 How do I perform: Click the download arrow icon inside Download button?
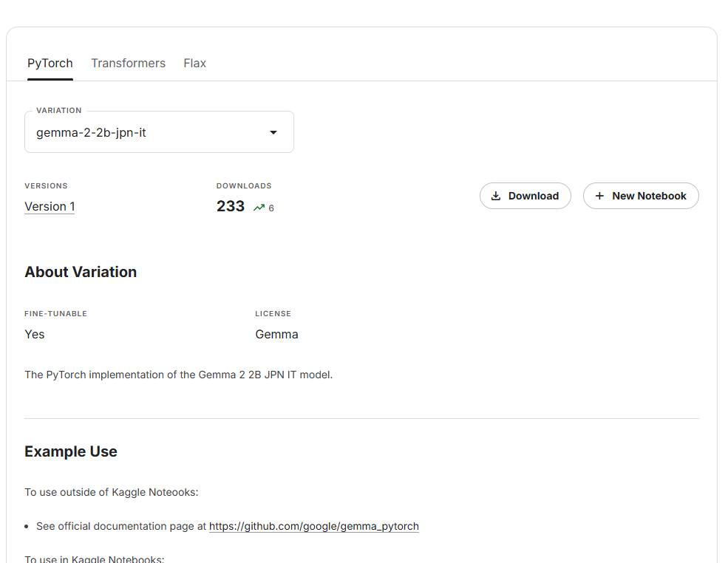tap(496, 195)
